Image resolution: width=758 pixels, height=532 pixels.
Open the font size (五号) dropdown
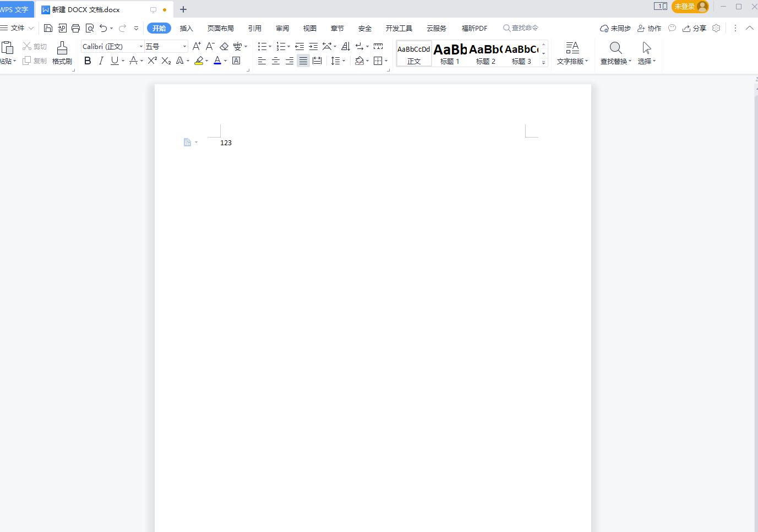coord(184,46)
